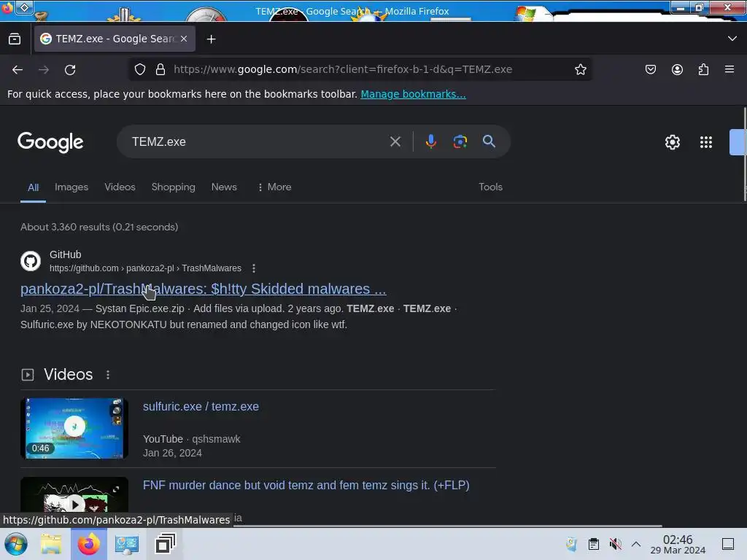747x560 pixels.
Task: Open Firefox account menu
Action: pos(677,69)
